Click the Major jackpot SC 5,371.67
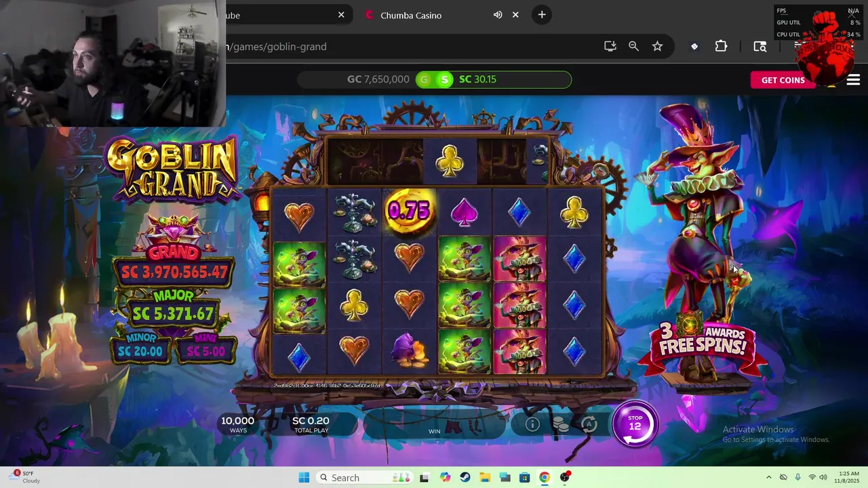This screenshot has height=488, width=868. (173, 314)
